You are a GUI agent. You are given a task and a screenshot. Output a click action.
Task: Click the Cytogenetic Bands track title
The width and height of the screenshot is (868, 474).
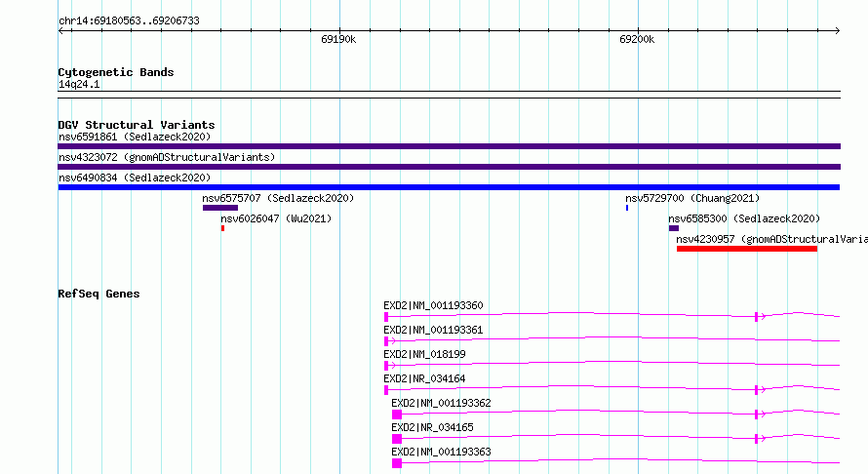click(116, 72)
